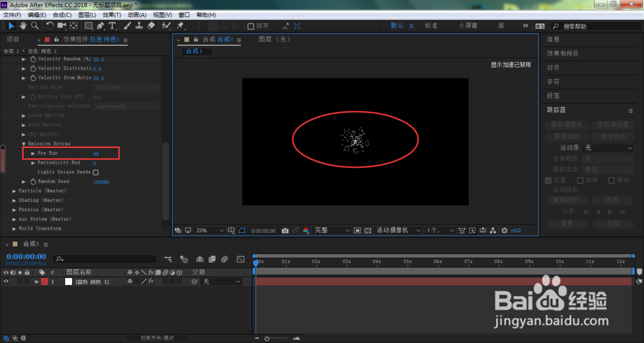Screen dimensions: 644x343
Task: Select the Pen tool
Action: point(100,26)
